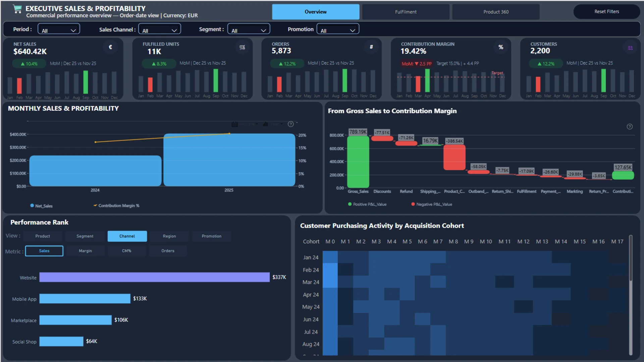This screenshot has height=362, width=644.
Task: Switch to the Overview tab
Action: pos(316,12)
